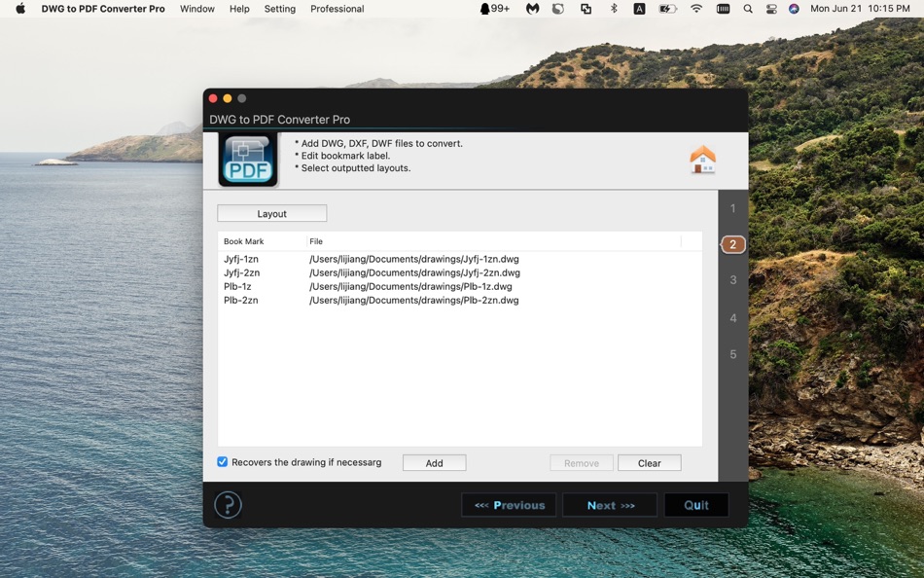This screenshot has height=578, width=924.
Task: Click the file path ending Plb-1z.dwg
Action: 410,286
